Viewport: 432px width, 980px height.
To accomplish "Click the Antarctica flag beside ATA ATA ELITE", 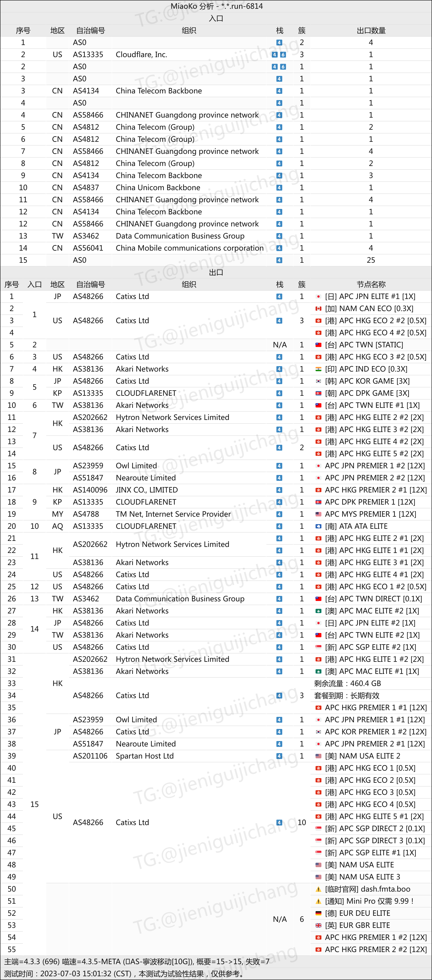I will [318, 526].
